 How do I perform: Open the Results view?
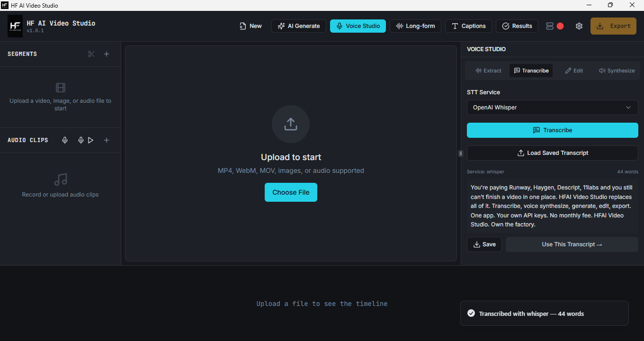click(517, 26)
